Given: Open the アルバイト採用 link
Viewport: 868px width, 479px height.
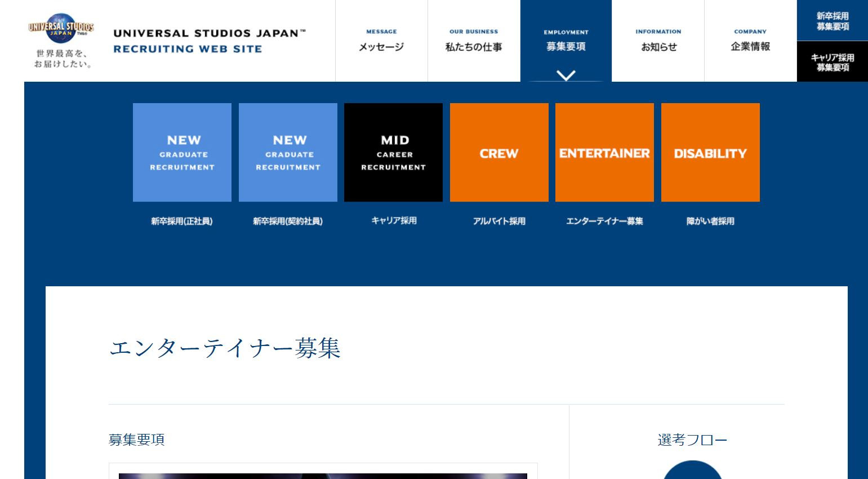Looking at the screenshot, I should tap(499, 221).
